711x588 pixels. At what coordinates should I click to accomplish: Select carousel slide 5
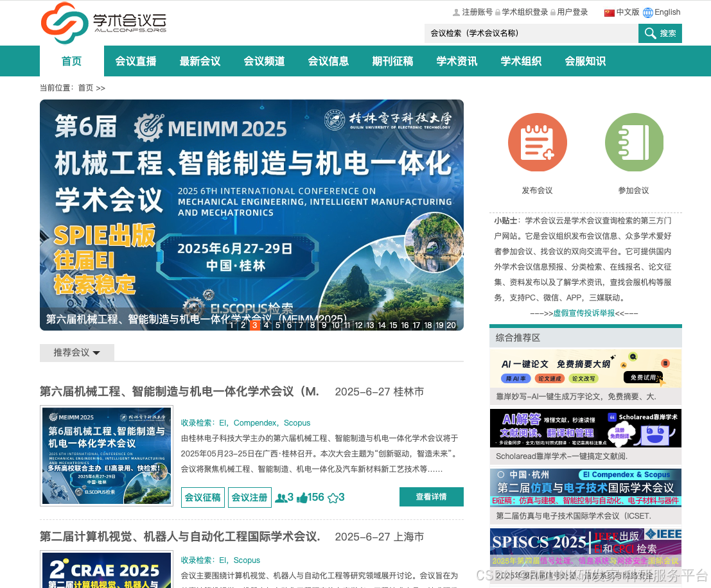(278, 325)
